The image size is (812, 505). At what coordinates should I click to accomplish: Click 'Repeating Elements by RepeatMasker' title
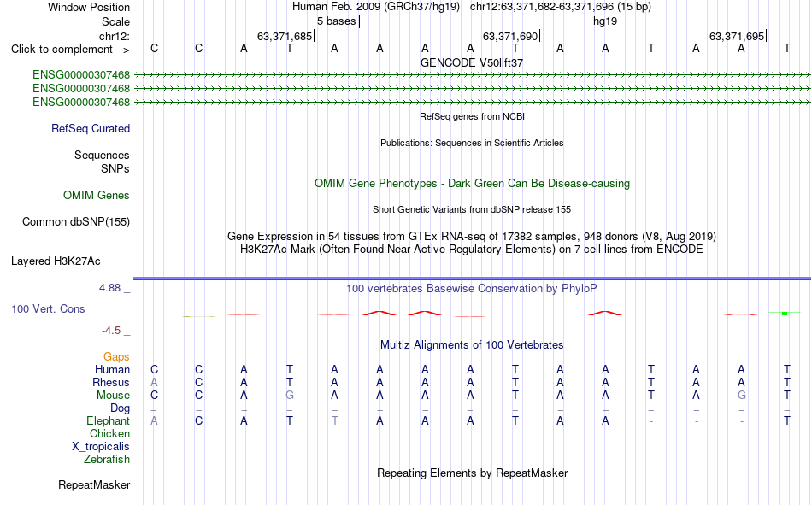[x=472, y=473]
